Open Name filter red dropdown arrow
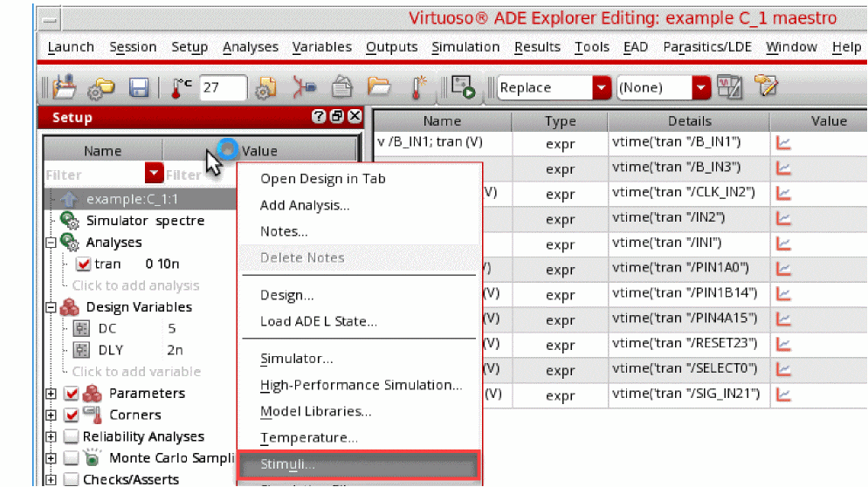Viewport: 868px width, 487px height. [x=154, y=173]
